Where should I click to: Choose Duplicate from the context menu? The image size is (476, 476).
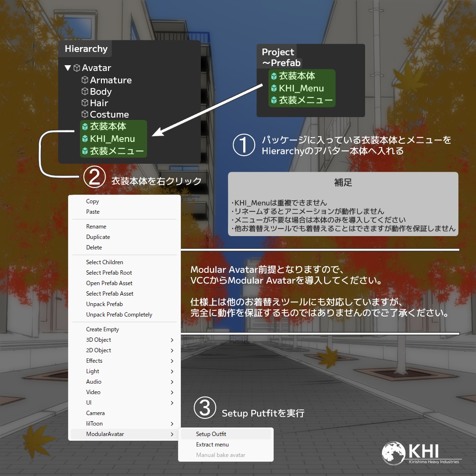click(x=124, y=237)
